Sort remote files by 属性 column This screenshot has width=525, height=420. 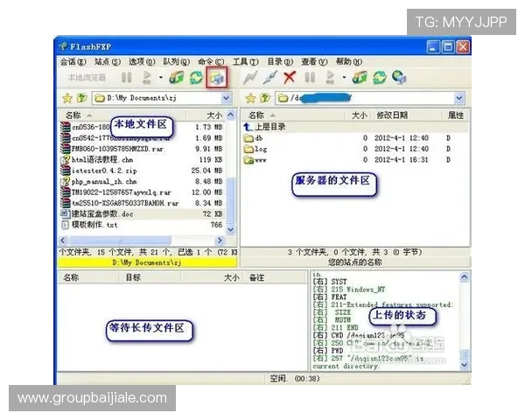pos(456,115)
